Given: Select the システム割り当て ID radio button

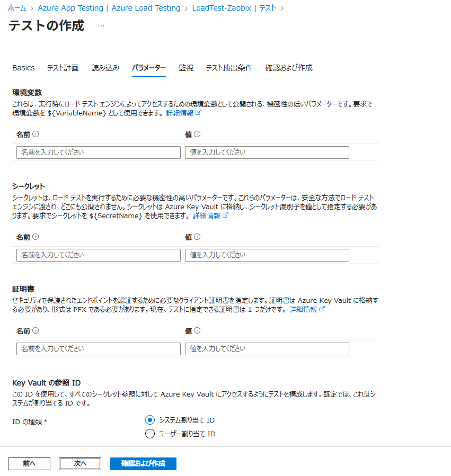Looking at the screenshot, I should pos(149,420).
